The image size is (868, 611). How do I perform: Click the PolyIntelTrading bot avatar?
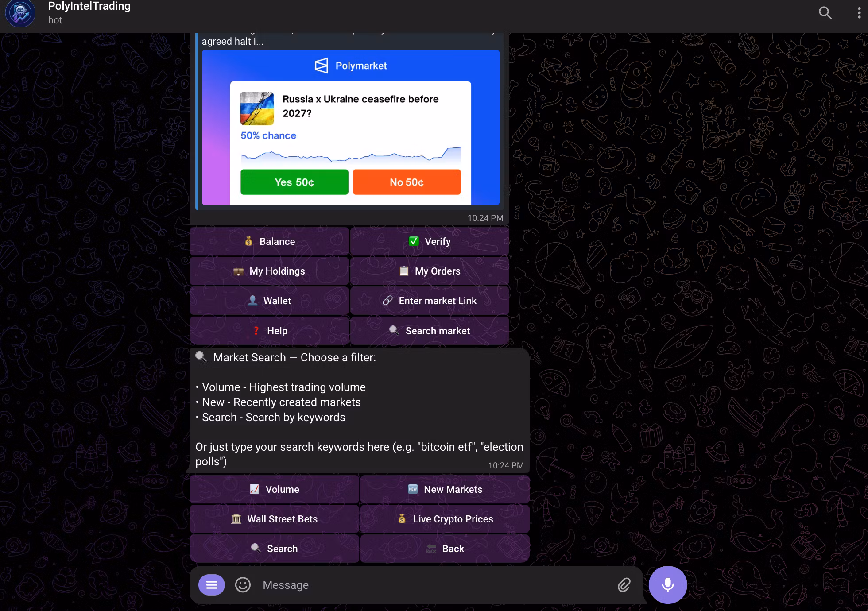pyautogui.click(x=20, y=13)
